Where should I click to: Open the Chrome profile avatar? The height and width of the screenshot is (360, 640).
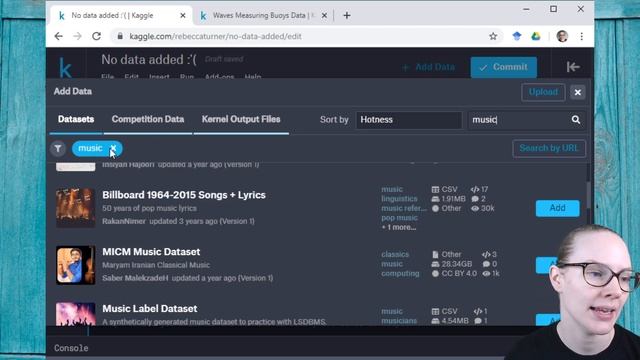point(562,36)
